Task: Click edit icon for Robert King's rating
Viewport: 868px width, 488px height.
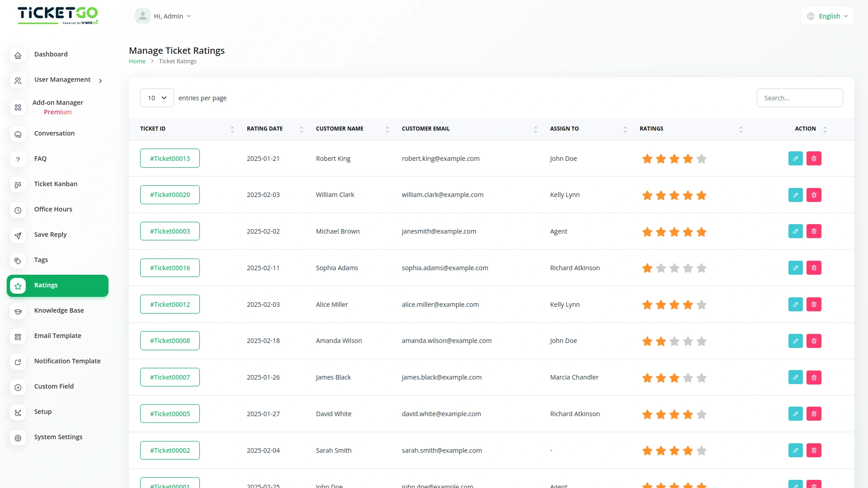Action: coord(795,159)
